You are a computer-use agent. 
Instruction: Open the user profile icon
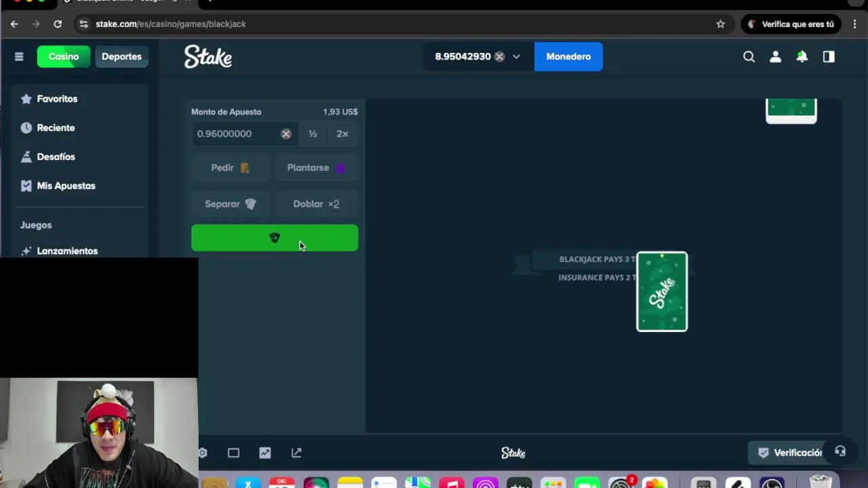click(x=775, y=57)
